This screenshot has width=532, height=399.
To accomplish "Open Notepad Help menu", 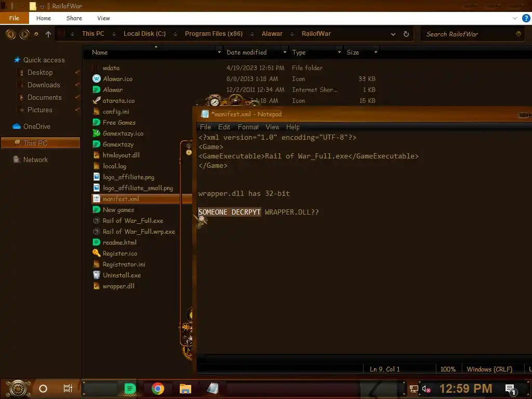I will [293, 127].
